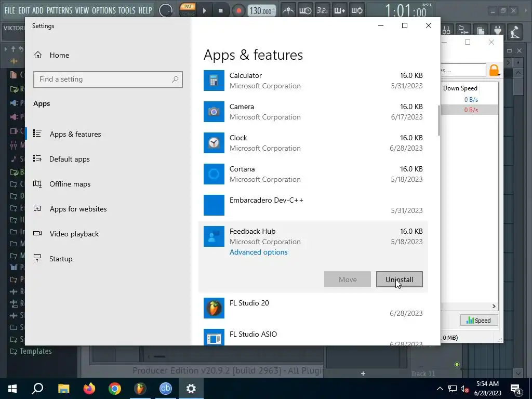This screenshot has width=532, height=399.
Task: Open Windows taskbar search
Action: 37,389
